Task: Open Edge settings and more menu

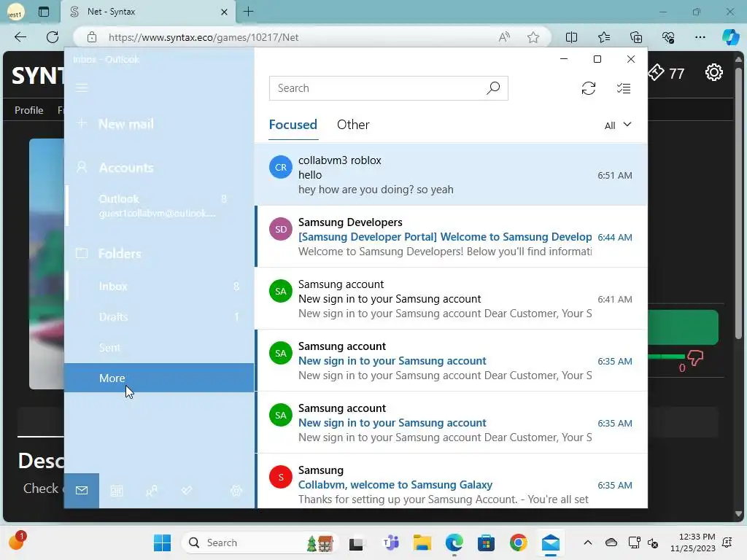Action: 700,37
